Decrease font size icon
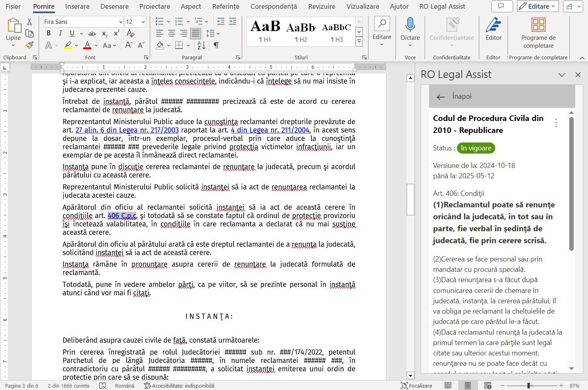 [141, 45]
